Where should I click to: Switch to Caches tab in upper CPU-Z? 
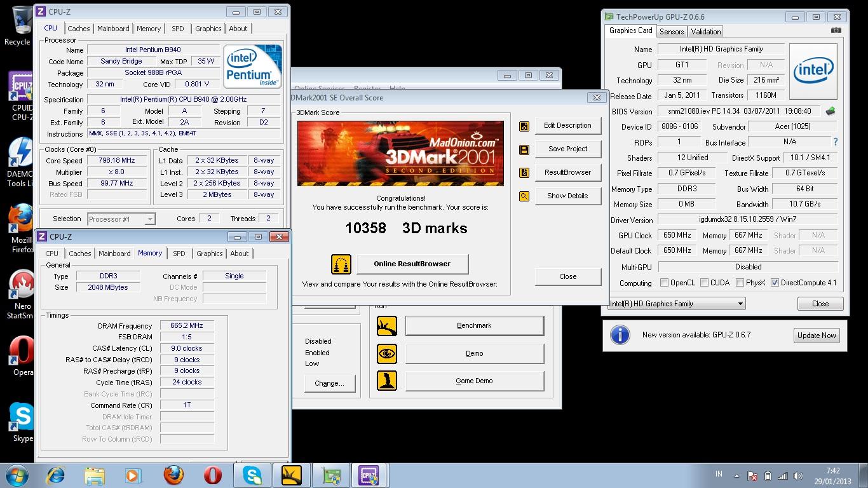pyautogui.click(x=79, y=29)
